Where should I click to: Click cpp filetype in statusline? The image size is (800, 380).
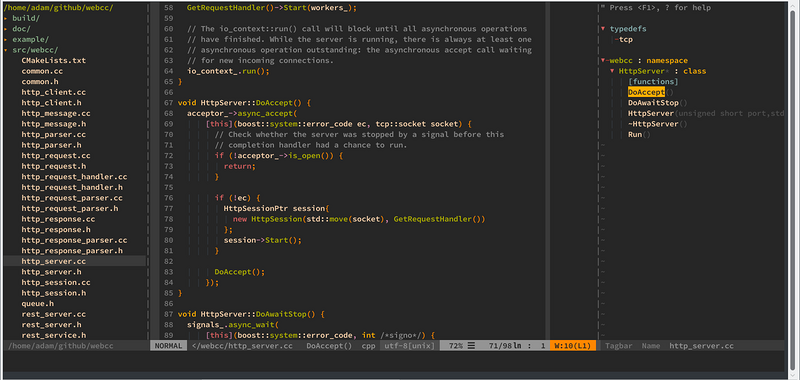[x=368, y=346]
